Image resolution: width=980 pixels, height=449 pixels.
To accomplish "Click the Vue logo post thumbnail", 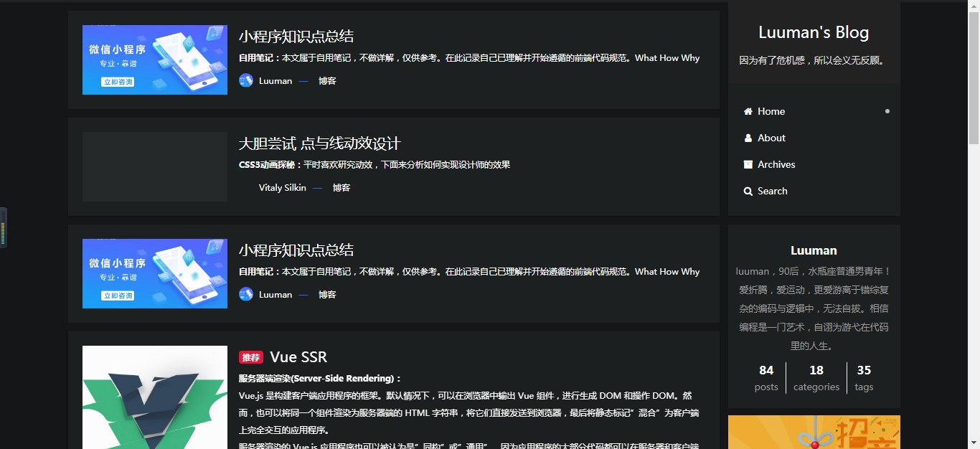I will pyautogui.click(x=155, y=397).
